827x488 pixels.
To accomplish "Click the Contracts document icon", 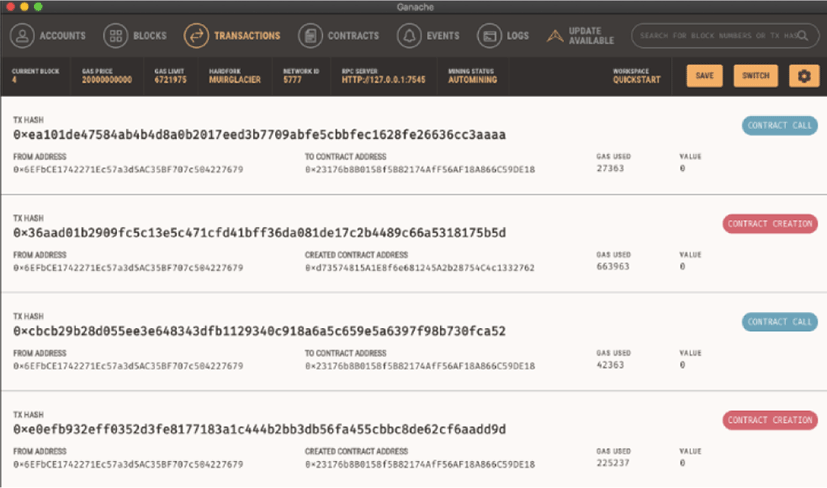I will [x=310, y=36].
